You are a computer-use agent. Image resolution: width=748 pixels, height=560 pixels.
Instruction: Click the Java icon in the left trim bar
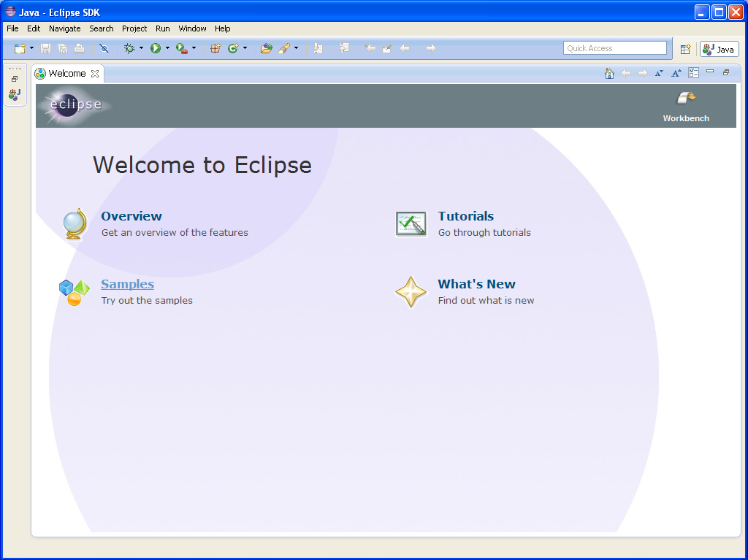(15, 94)
